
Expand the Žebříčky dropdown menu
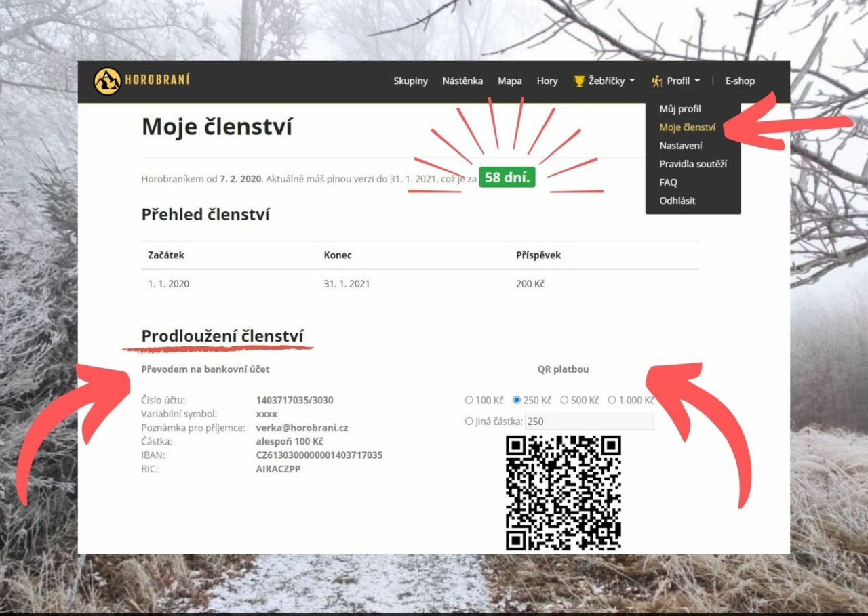pos(605,81)
